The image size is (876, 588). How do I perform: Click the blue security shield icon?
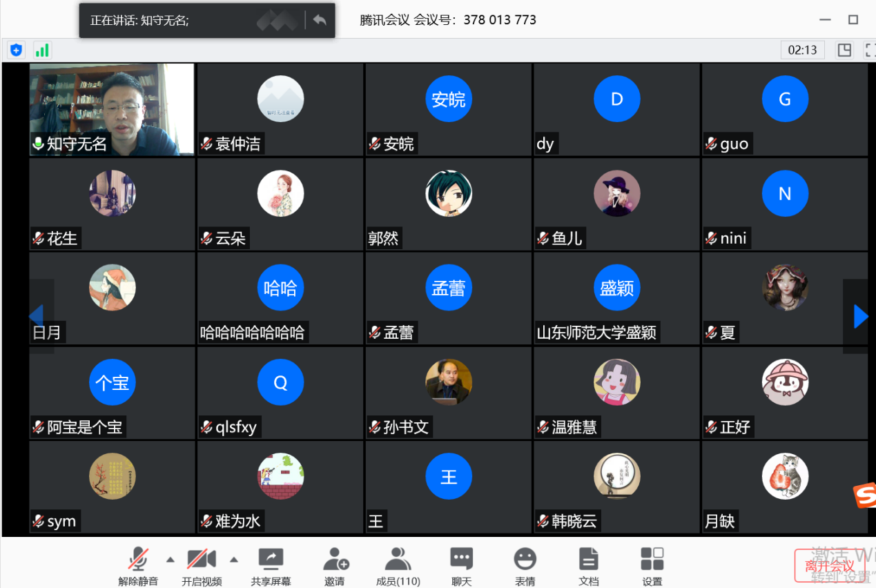[16, 50]
